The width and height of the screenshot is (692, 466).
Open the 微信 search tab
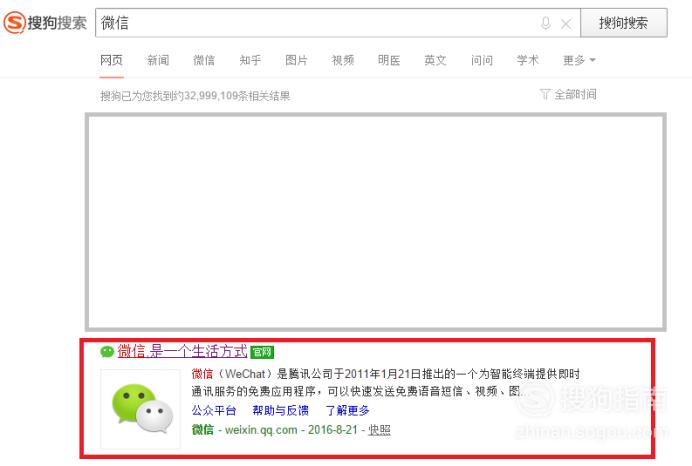(x=204, y=60)
